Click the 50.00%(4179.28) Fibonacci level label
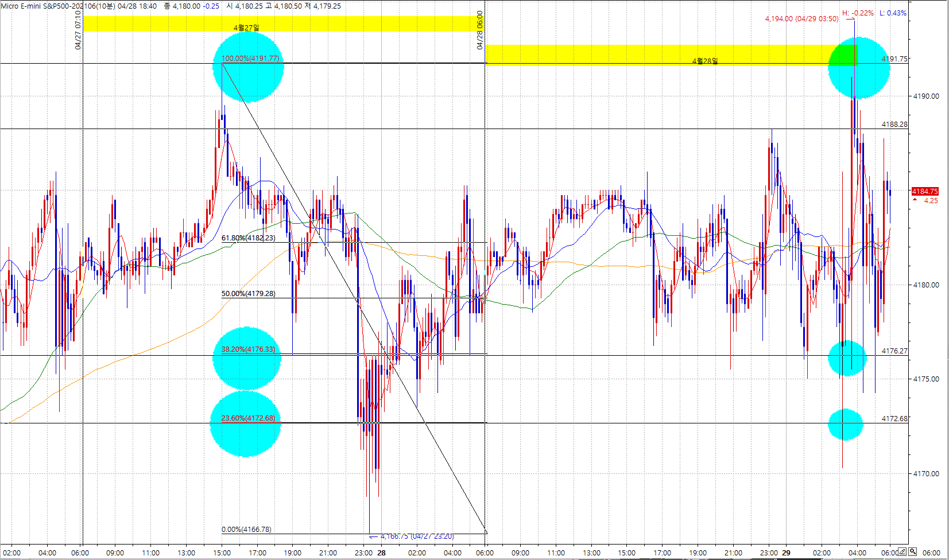 pyautogui.click(x=248, y=294)
